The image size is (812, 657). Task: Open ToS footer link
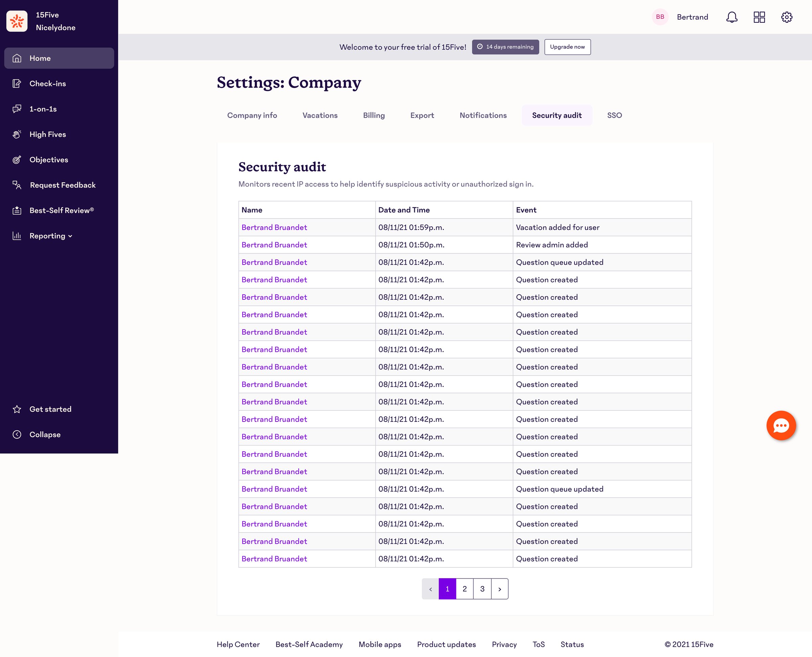coord(539,644)
